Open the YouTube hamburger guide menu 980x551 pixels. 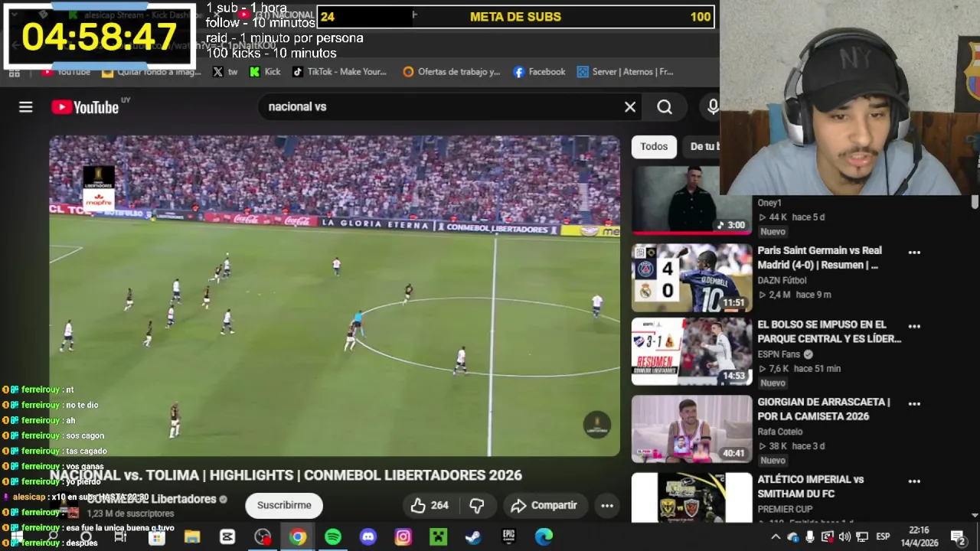coord(26,107)
